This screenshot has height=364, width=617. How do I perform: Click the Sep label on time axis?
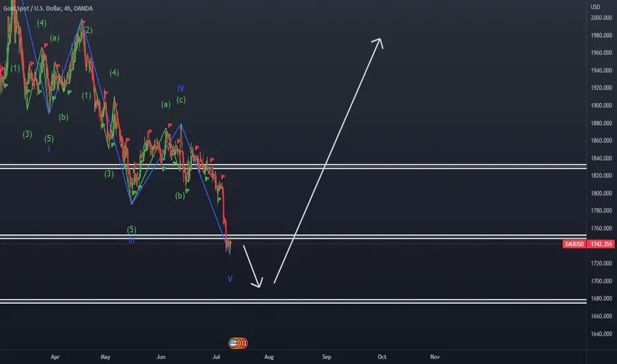coord(326,357)
